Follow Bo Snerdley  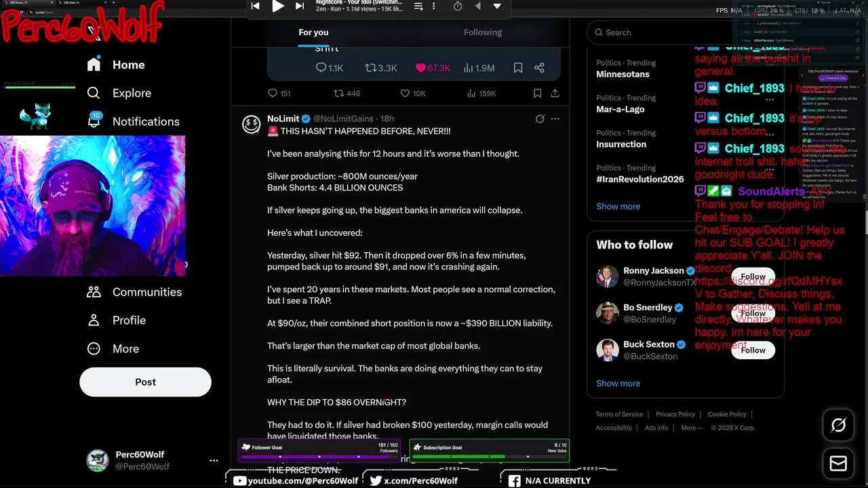coord(753,313)
